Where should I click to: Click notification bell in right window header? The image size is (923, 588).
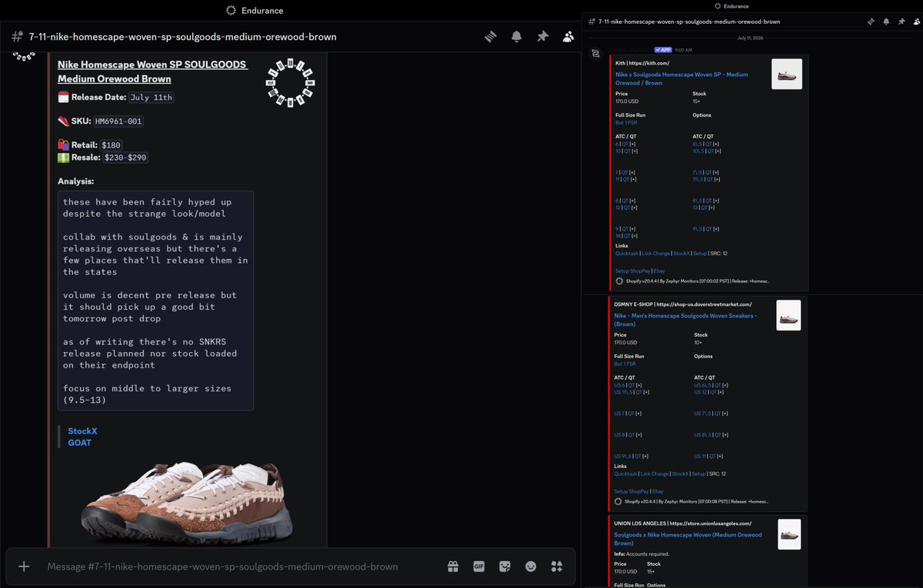pyautogui.click(x=886, y=22)
